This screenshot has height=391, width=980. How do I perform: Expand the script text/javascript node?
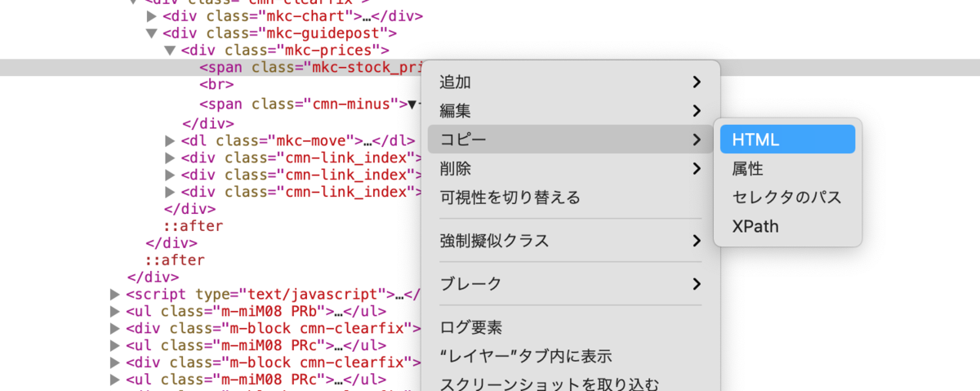[115, 294]
